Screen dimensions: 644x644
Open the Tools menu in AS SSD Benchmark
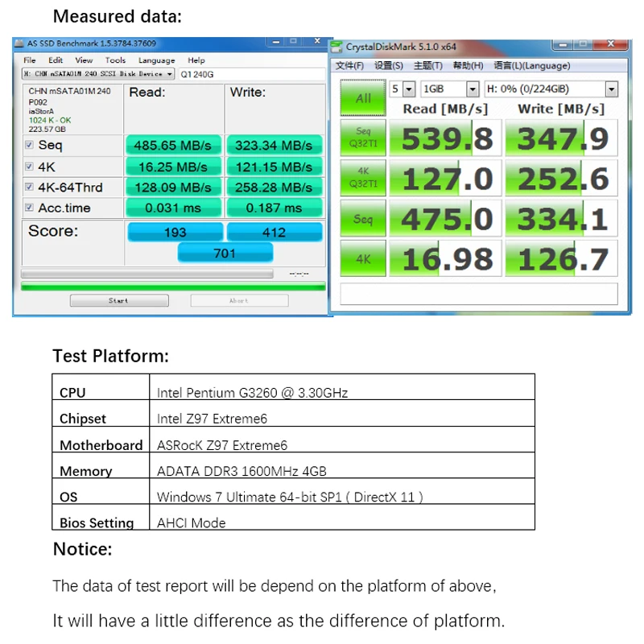pos(115,60)
